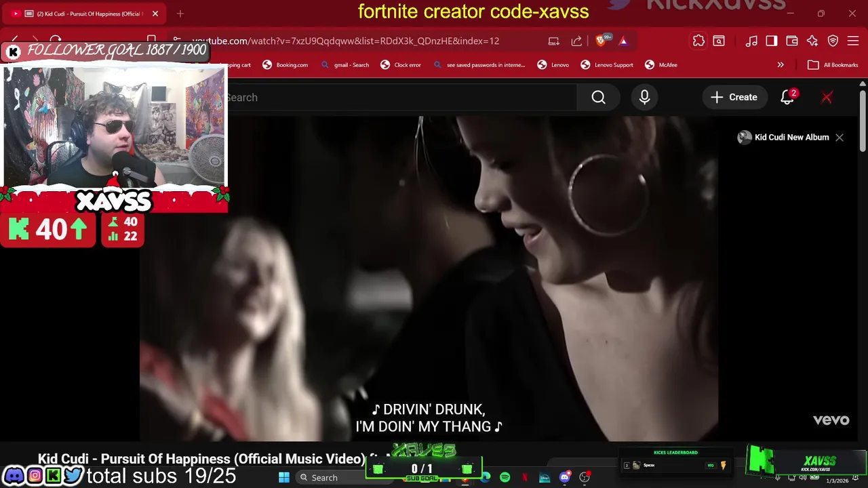Click the music video player area
Viewport: 868px width, 488px height.
429,278
